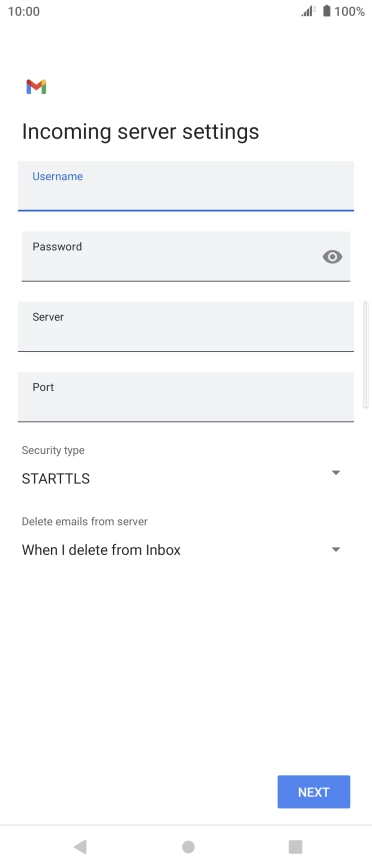
Task: Tap the Incoming server settings heading
Action: click(141, 132)
